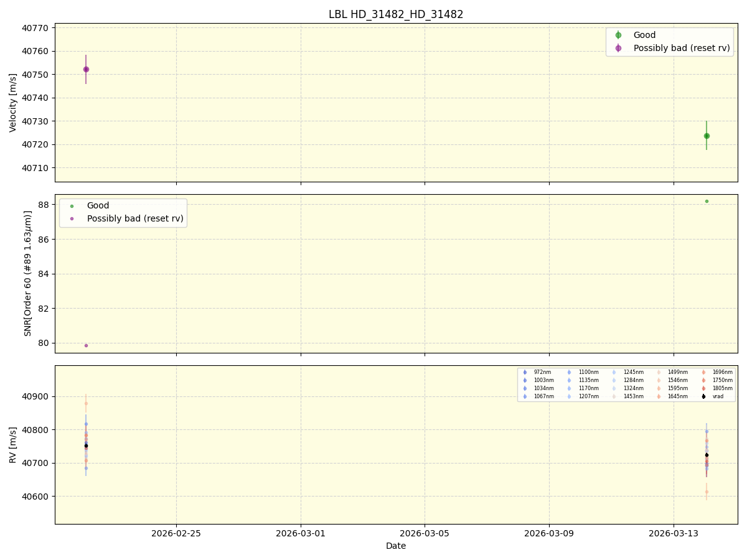Click the plot title LBL HD_31482_HD_31482

click(396, 14)
